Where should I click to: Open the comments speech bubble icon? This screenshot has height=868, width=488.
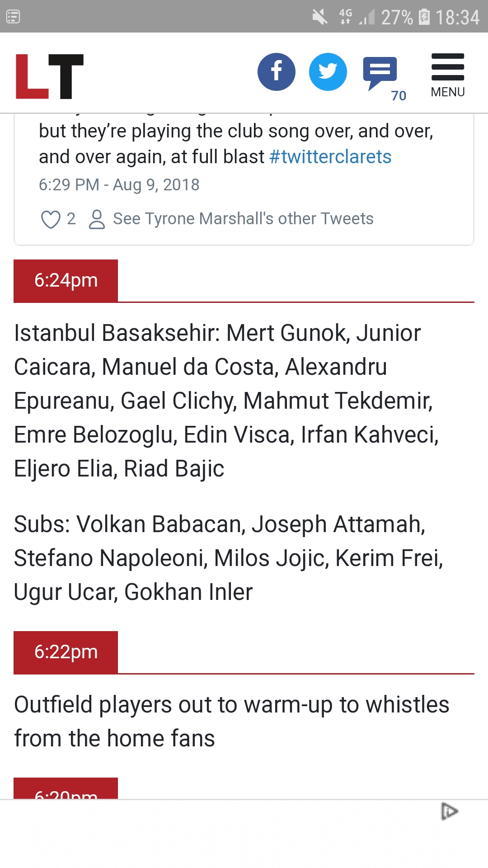pyautogui.click(x=380, y=72)
